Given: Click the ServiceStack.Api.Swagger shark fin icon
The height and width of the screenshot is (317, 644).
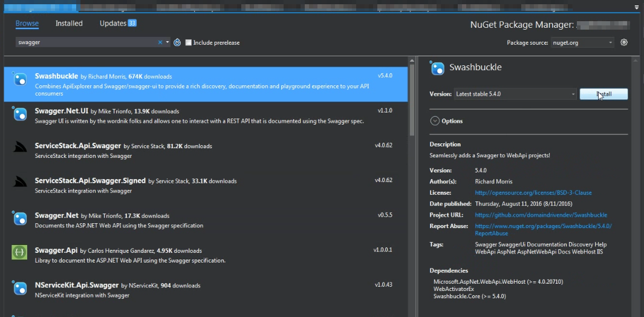Looking at the screenshot, I should coord(19,147).
